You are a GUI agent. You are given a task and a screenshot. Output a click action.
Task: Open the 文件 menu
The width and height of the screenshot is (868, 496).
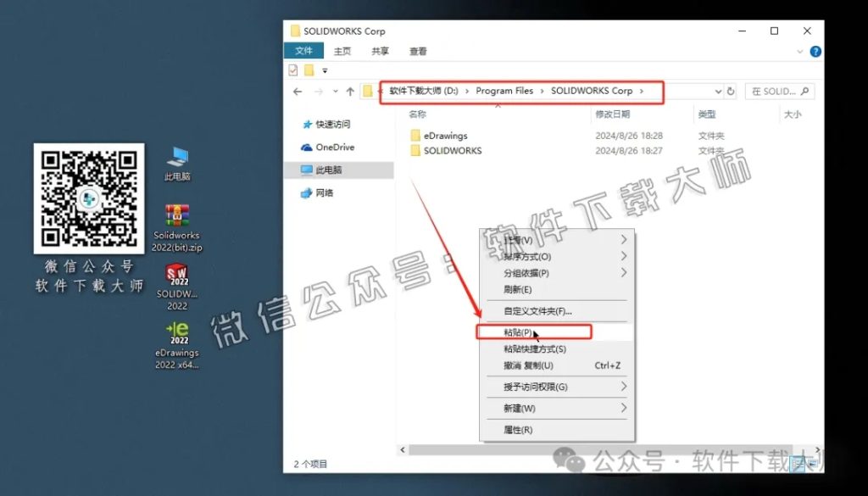pos(306,51)
